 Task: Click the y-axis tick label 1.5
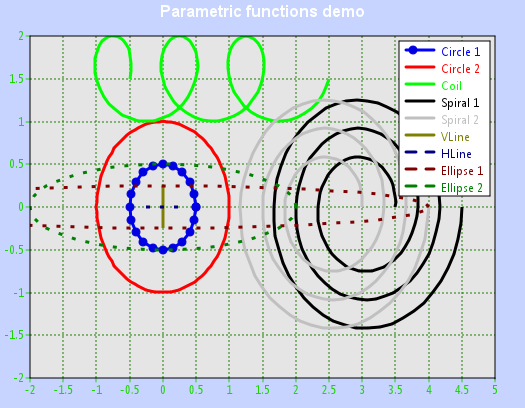(x=16, y=79)
